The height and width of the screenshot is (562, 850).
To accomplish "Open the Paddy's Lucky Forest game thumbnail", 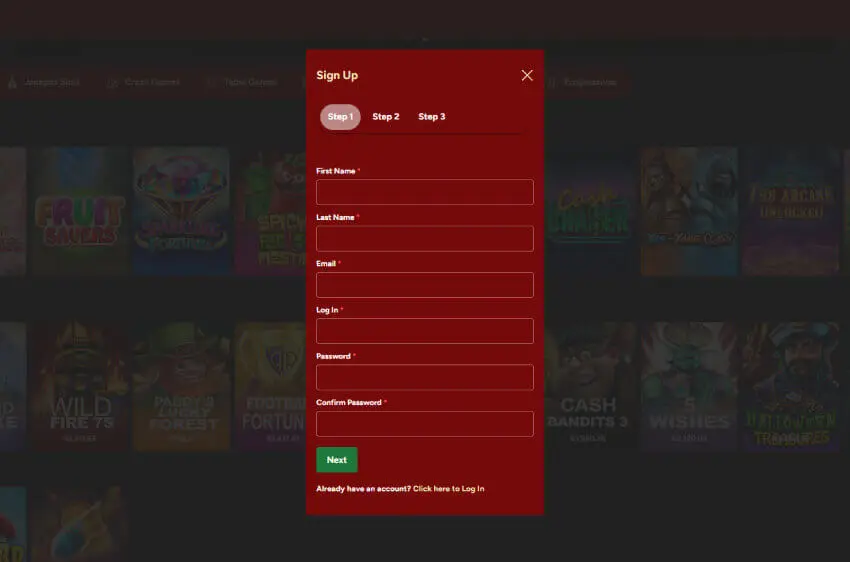I will click(x=182, y=386).
